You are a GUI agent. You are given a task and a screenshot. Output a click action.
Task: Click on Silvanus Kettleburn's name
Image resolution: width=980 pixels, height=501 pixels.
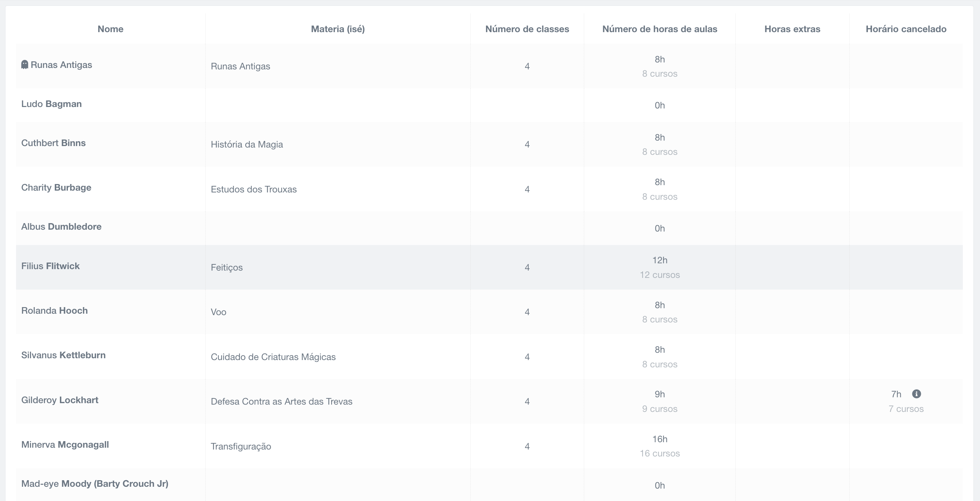coord(63,355)
